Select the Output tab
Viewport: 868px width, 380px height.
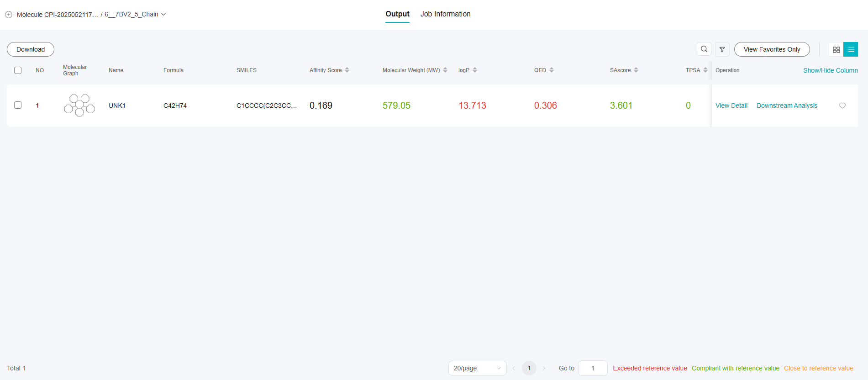[x=397, y=14]
